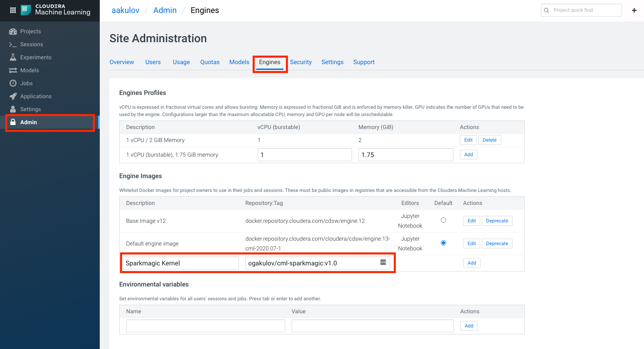Click the autofill icon in repository tag field
Viewport: 644px width, 349px height.
click(x=383, y=263)
